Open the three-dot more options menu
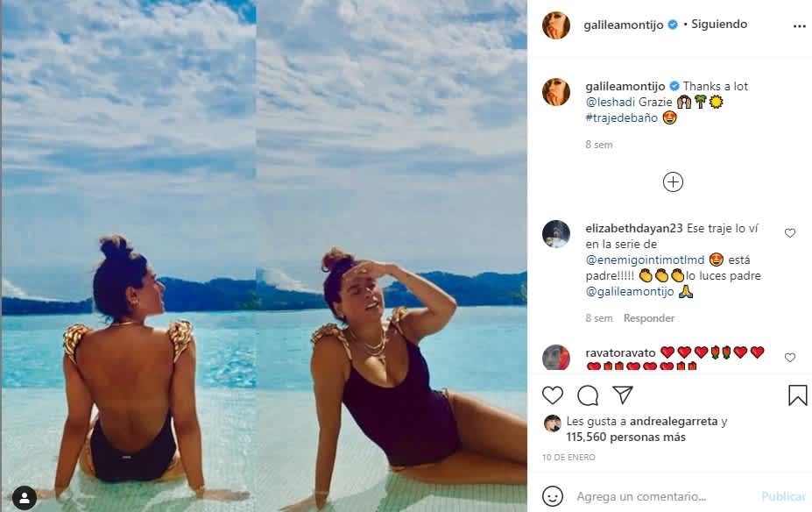Image resolution: width=812 pixels, height=512 pixels. tap(800, 26)
